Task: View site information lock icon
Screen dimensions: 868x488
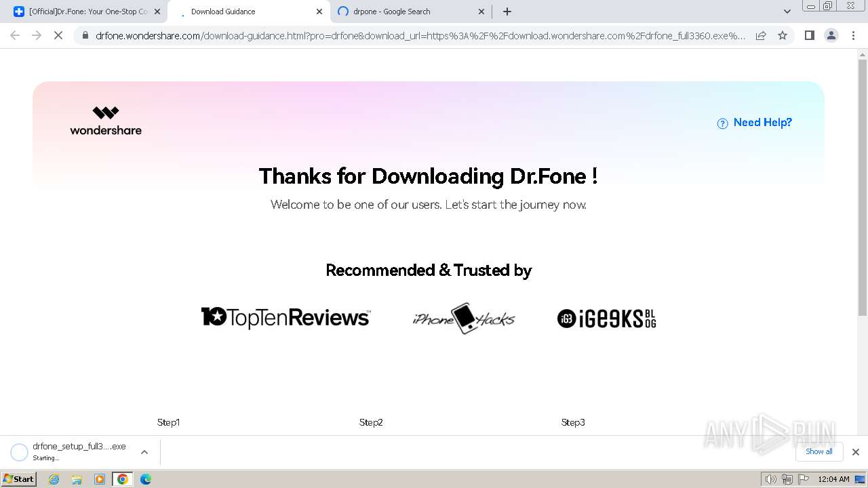Action: point(85,35)
